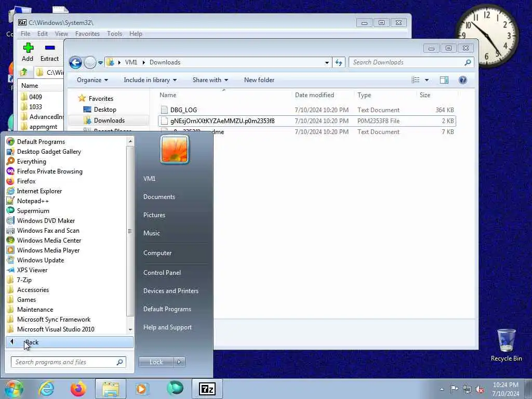
Task: Click New folder button
Action: click(x=259, y=80)
